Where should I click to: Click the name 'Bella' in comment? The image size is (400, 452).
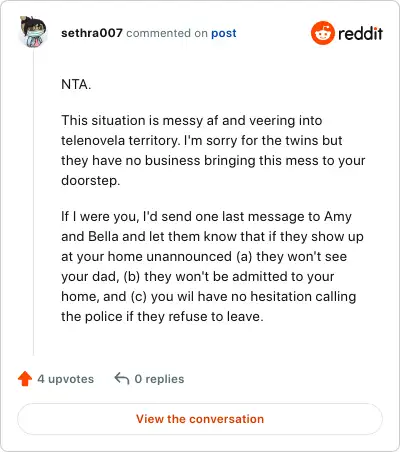[103, 236]
